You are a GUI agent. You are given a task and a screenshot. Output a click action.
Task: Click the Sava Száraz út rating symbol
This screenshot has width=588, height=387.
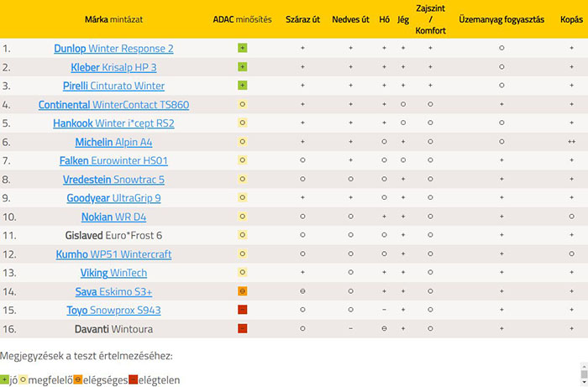click(x=302, y=291)
